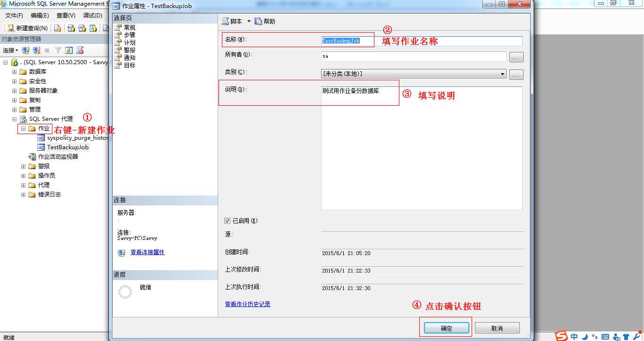Click the 确定 button

coord(446,328)
